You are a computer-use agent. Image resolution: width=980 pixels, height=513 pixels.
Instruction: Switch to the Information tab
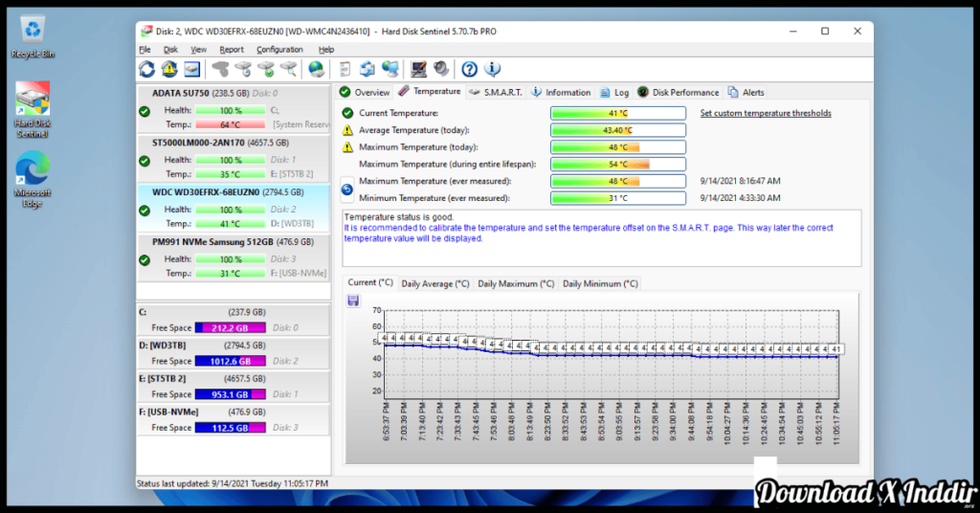point(561,93)
